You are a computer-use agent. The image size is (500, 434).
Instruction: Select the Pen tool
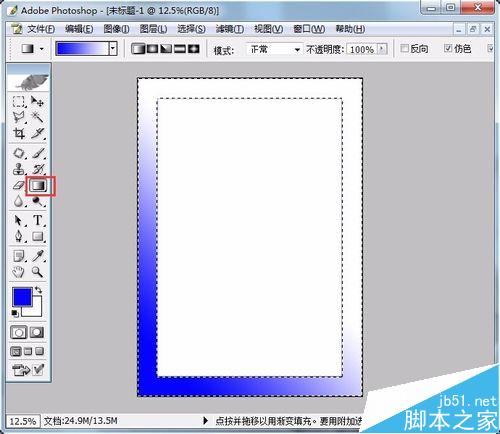(x=19, y=236)
